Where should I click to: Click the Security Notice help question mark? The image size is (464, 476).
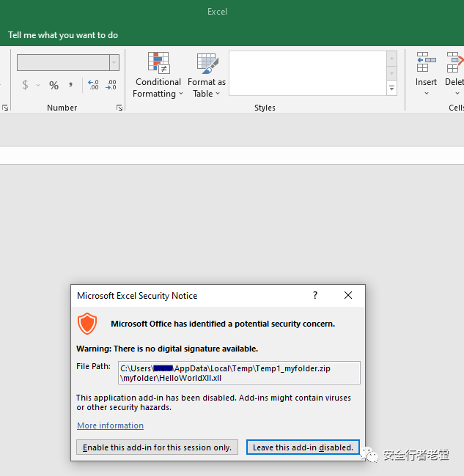[x=315, y=295]
